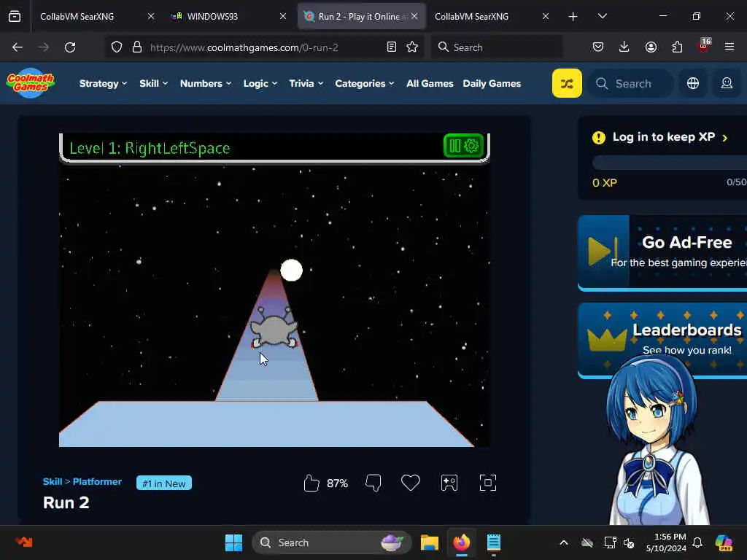Click the yellow random game shuffle button

(x=567, y=83)
